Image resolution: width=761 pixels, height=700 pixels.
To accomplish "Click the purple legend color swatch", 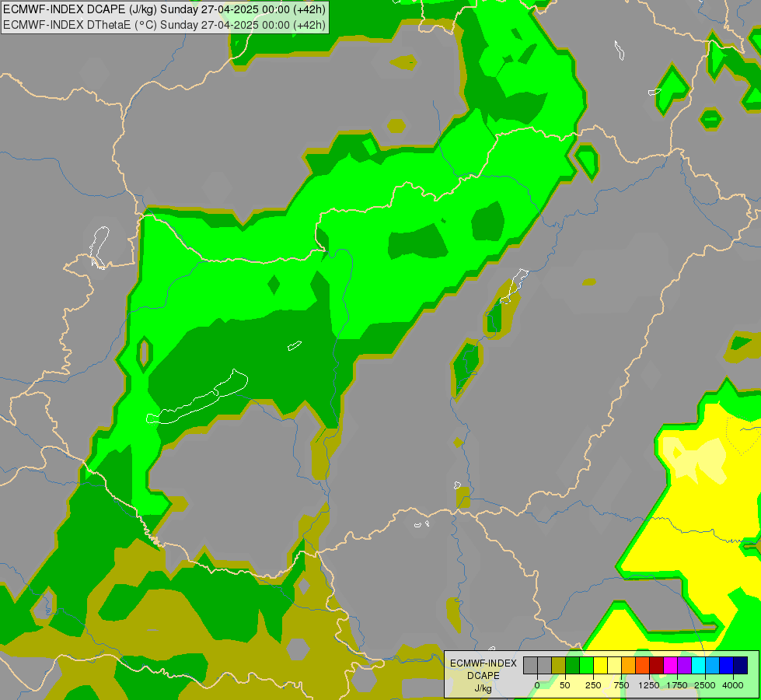I will (x=685, y=665).
